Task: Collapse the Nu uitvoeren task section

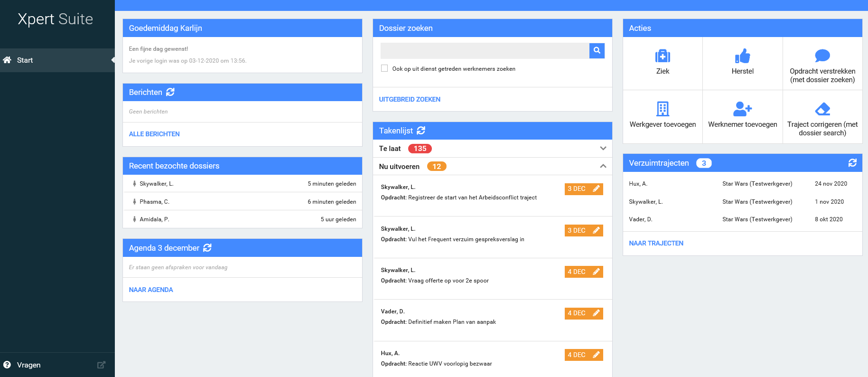Action: click(x=603, y=166)
